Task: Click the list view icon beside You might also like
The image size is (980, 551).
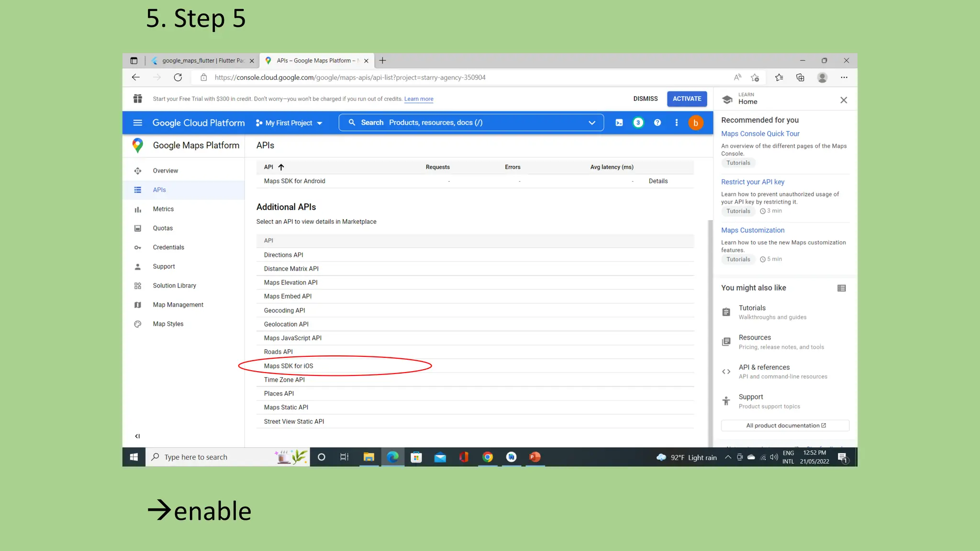Action: [x=842, y=288]
